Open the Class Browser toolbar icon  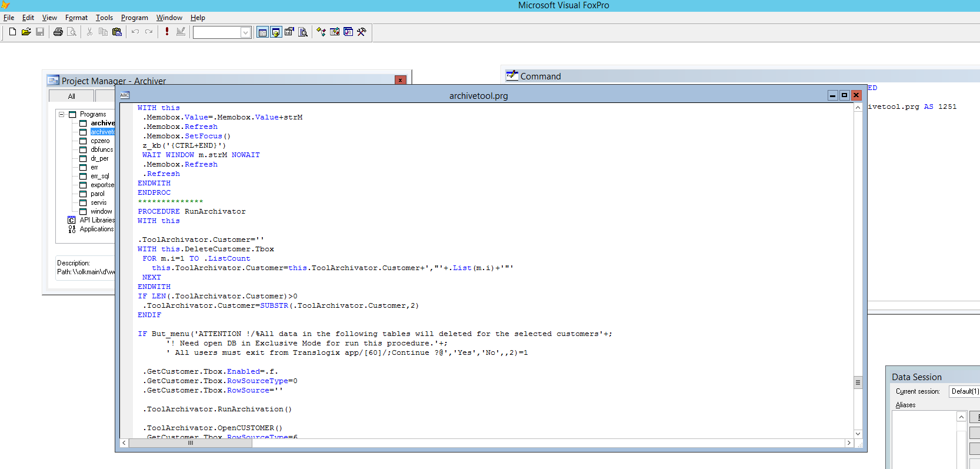pos(321,32)
